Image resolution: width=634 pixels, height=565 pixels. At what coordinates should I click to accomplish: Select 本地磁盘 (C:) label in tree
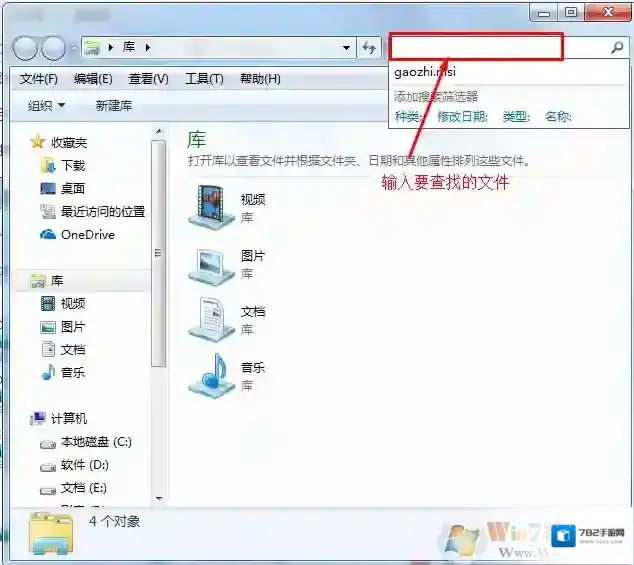(x=96, y=442)
